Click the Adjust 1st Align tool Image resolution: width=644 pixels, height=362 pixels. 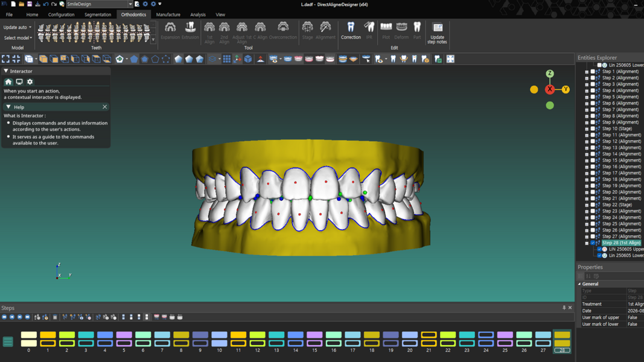[x=242, y=33]
